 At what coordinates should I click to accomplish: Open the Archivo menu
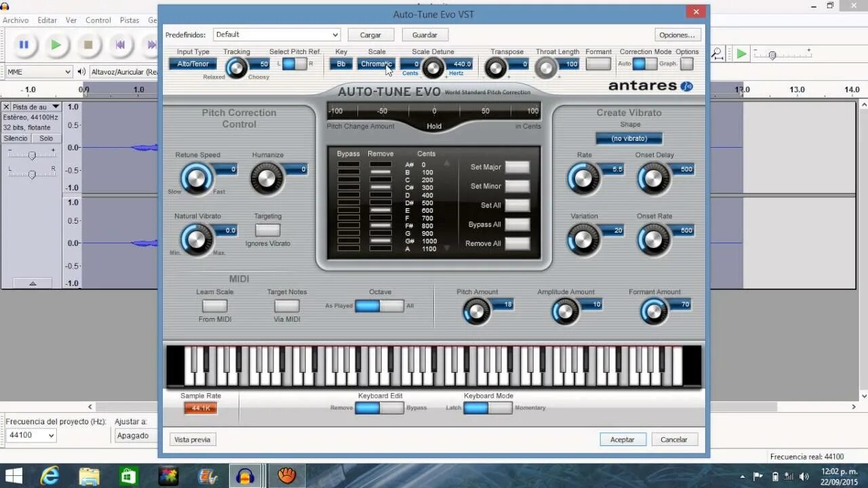[16, 20]
